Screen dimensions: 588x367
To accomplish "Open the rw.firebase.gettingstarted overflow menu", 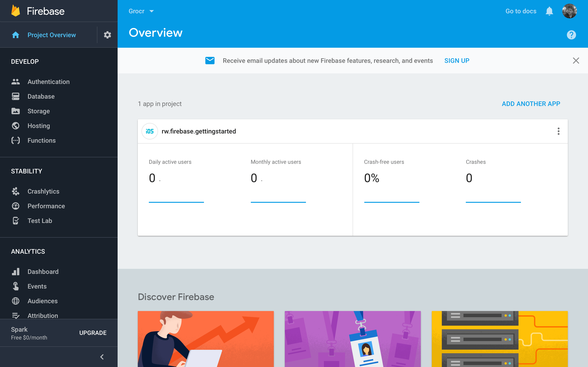I will pos(558,131).
